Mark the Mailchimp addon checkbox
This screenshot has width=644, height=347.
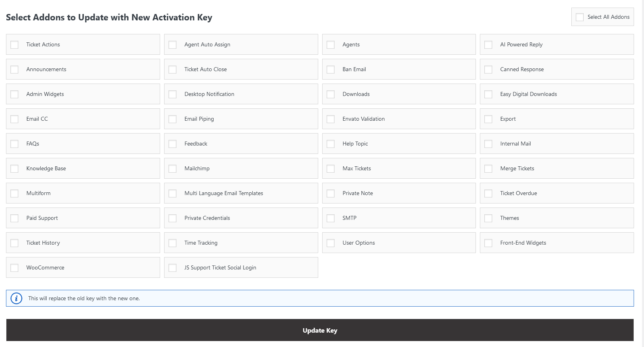172,169
